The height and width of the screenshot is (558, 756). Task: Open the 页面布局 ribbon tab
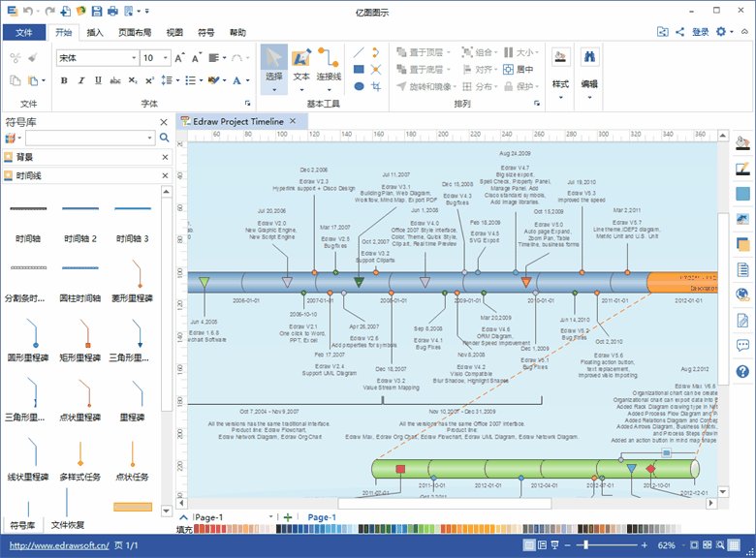point(135,32)
